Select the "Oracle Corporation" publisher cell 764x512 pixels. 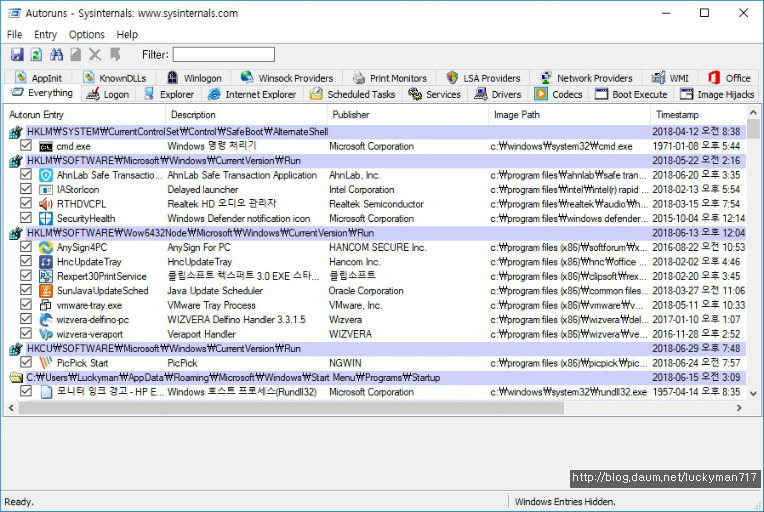[366, 291]
